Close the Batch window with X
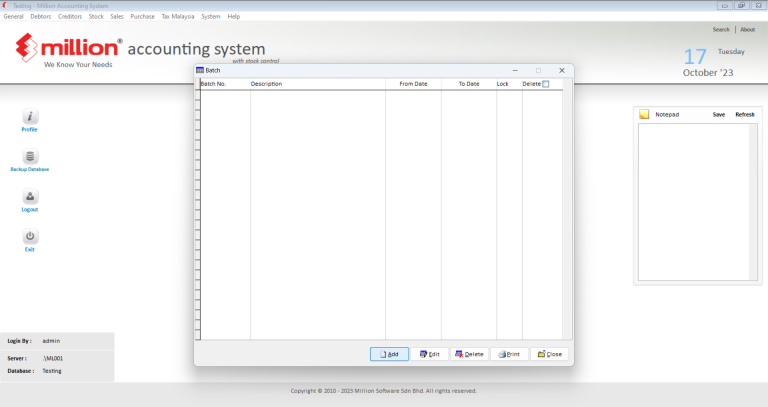 click(562, 71)
